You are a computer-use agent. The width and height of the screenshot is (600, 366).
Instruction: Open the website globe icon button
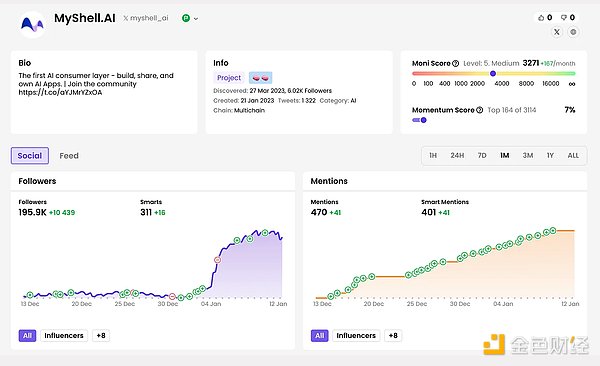click(x=573, y=32)
